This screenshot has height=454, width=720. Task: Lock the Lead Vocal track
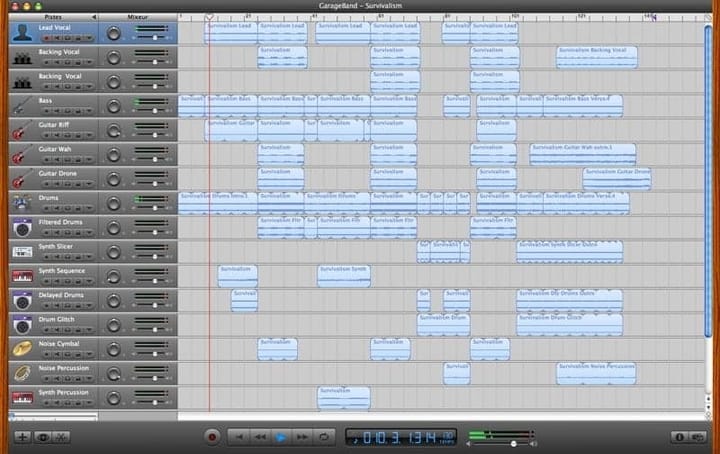(78, 39)
